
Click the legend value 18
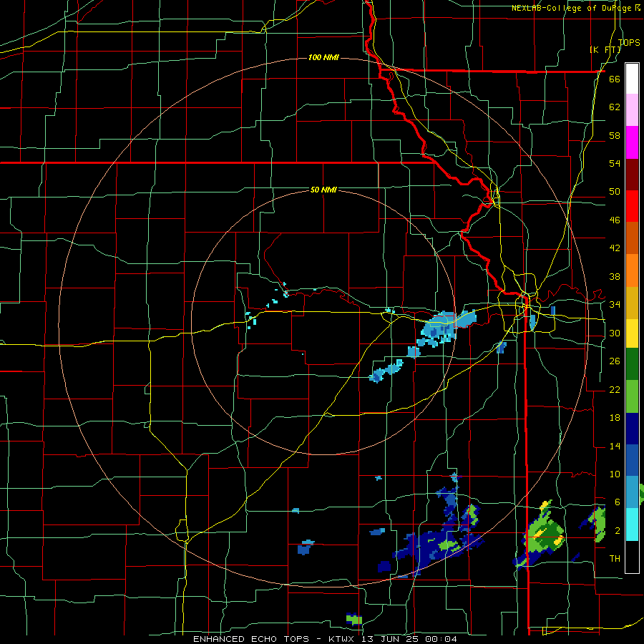click(x=615, y=418)
